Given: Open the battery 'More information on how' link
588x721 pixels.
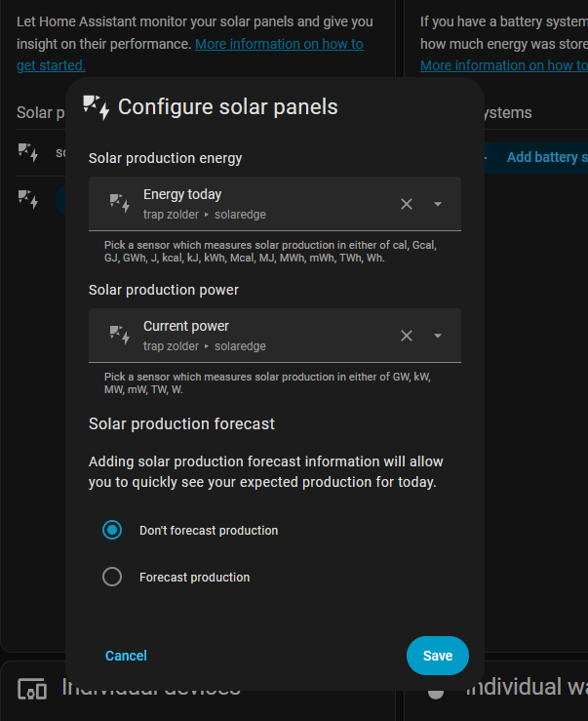Looking at the screenshot, I should point(503,65).
